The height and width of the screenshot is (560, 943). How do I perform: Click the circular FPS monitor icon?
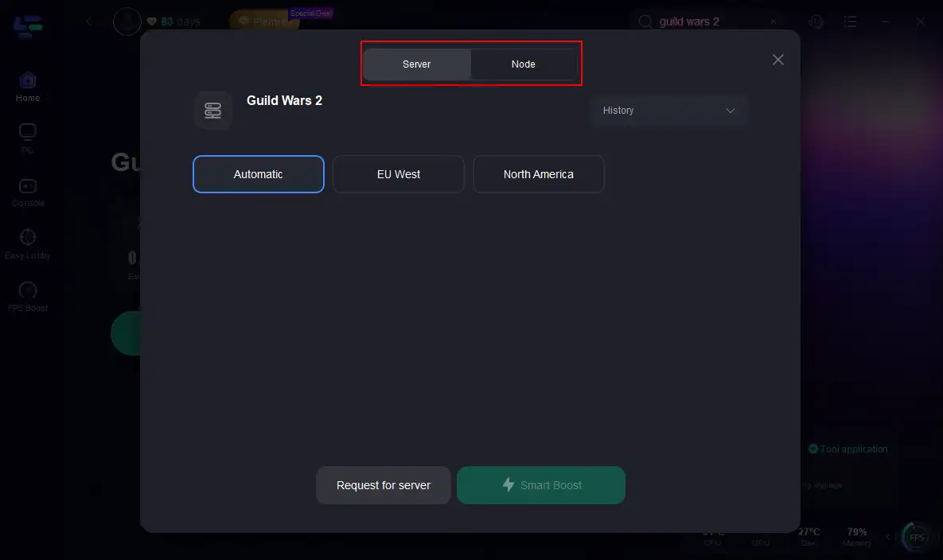tap(918, 536)
